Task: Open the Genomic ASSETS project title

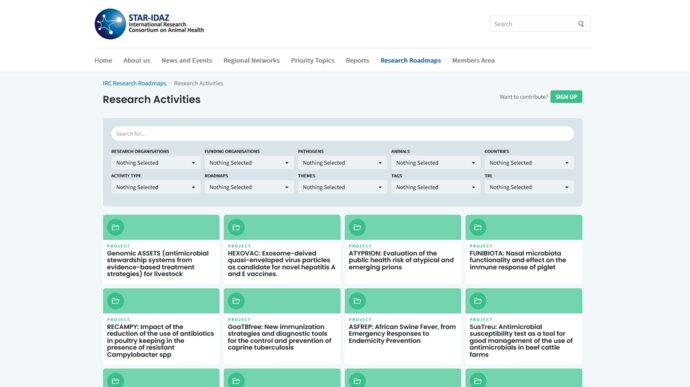Action: tap(158, 264)
